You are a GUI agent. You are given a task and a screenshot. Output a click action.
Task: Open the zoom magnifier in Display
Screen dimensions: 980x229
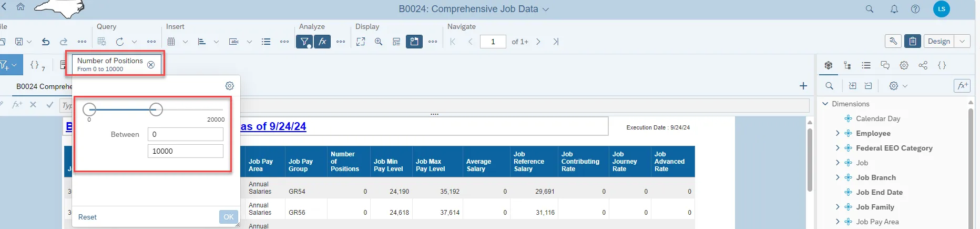379,42
